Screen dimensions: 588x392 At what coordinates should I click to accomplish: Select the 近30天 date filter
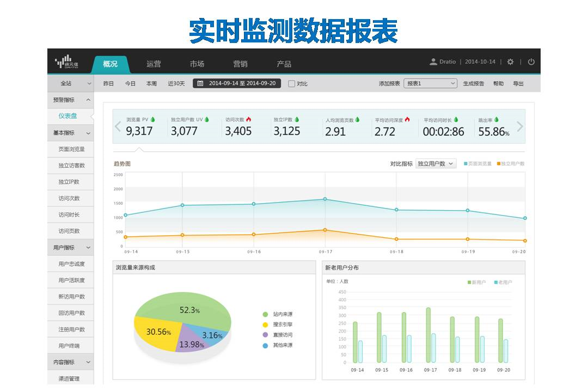(176, 84)
